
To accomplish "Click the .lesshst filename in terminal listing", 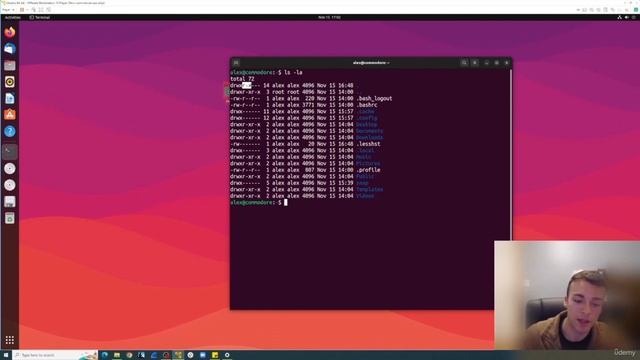I will (368, 144).
